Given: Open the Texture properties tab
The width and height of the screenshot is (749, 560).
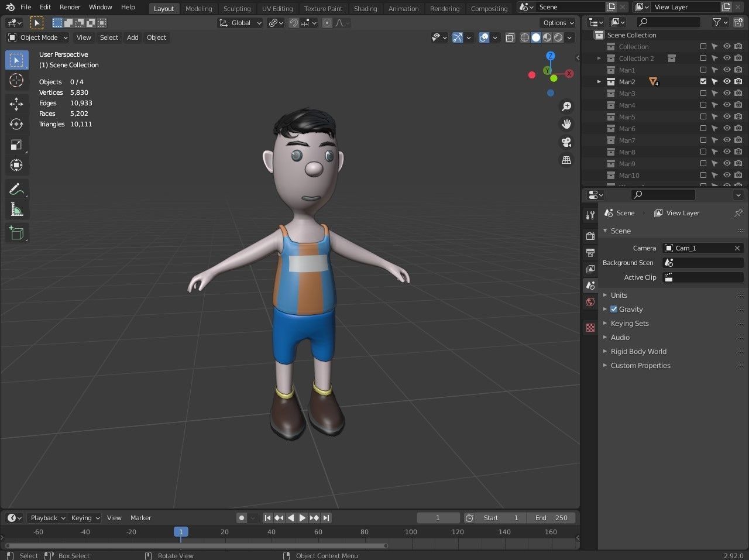Looking at the screenshot, I should [x=590, y=328].
